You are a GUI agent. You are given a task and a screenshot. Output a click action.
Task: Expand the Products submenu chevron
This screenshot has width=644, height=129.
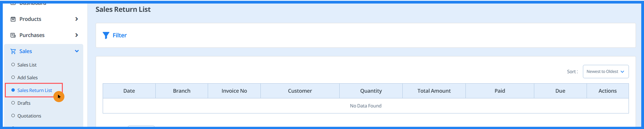coord(77,19)
